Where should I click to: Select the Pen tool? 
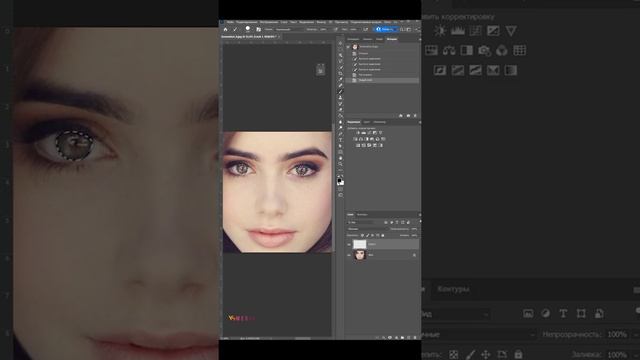[340, 134]
